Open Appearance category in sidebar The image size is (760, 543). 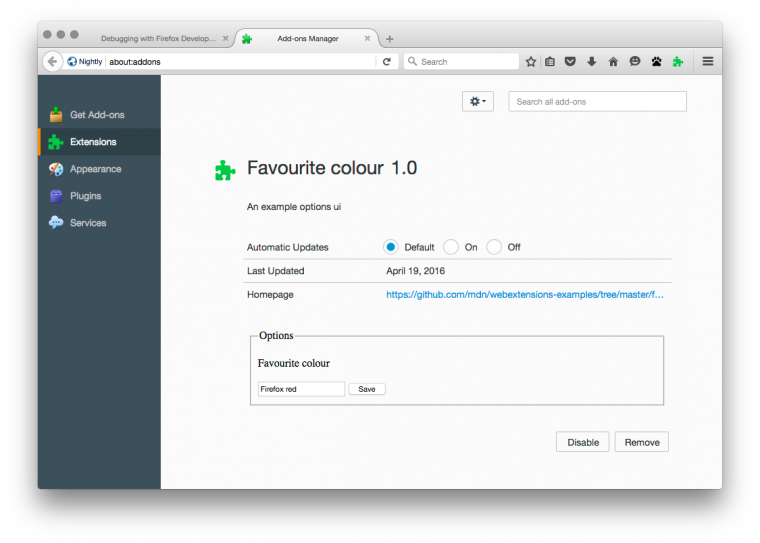pos(99,169)
